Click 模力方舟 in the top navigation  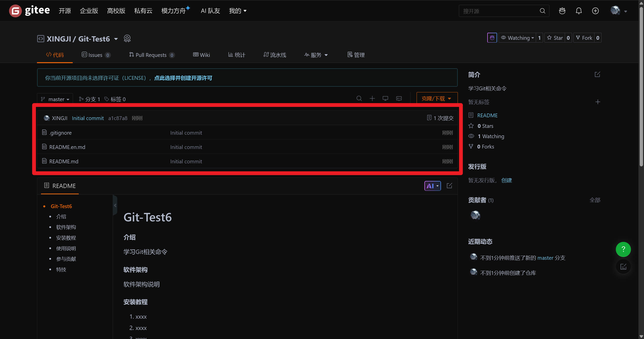174,11
